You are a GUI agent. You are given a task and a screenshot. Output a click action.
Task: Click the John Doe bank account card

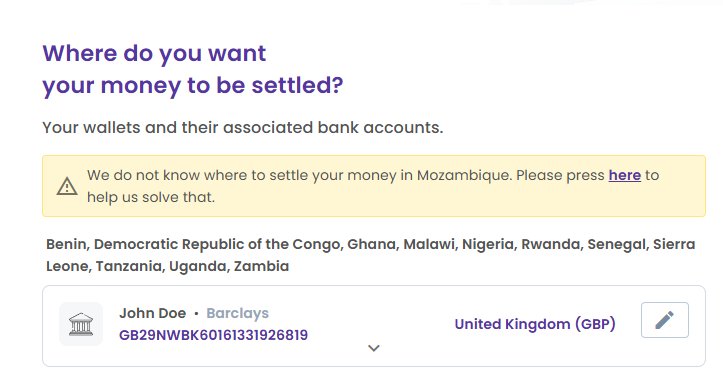click(374, 326)
